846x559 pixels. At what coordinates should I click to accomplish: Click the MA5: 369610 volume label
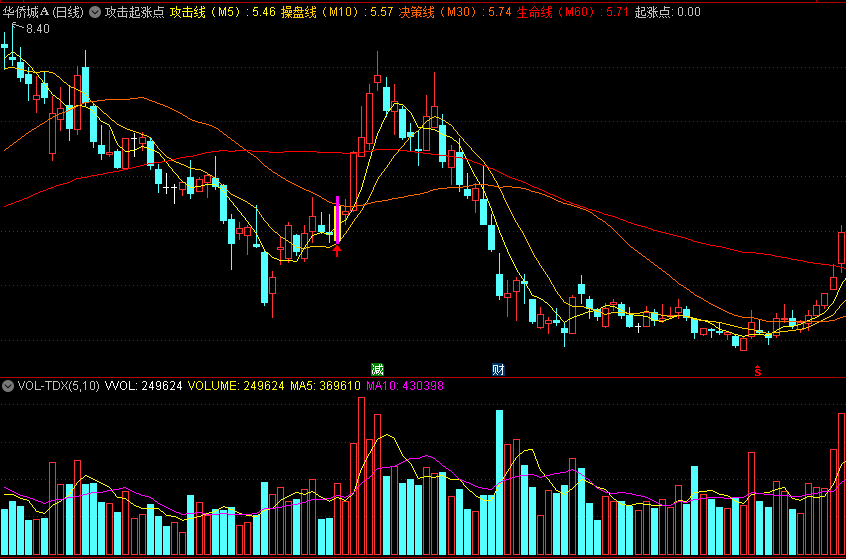coord(325,386)
